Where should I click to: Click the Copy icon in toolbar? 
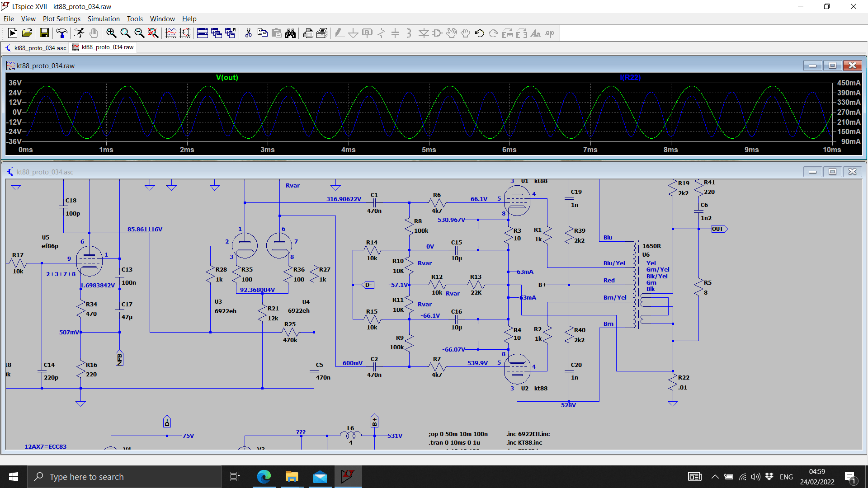coord(262,33)
